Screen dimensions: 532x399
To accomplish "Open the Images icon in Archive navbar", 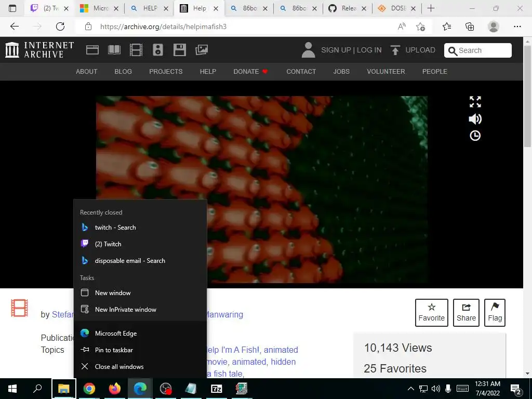I will point(202,50).
